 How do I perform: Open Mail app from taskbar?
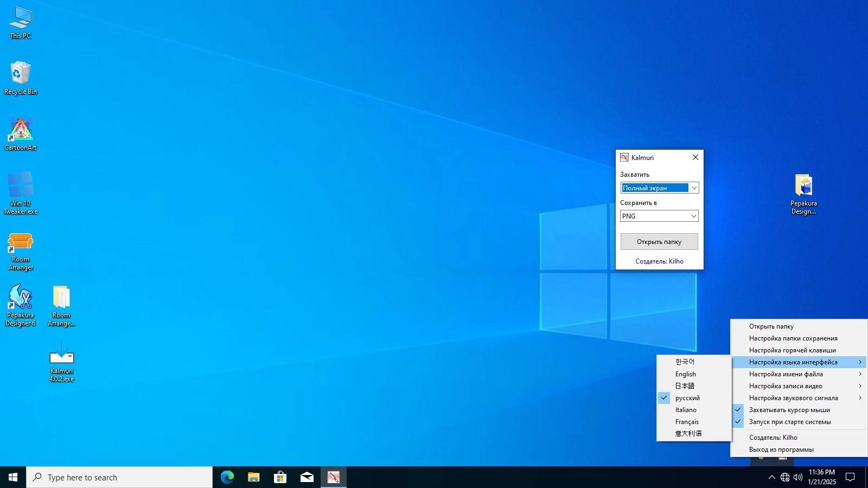click(x=307, y=477)
